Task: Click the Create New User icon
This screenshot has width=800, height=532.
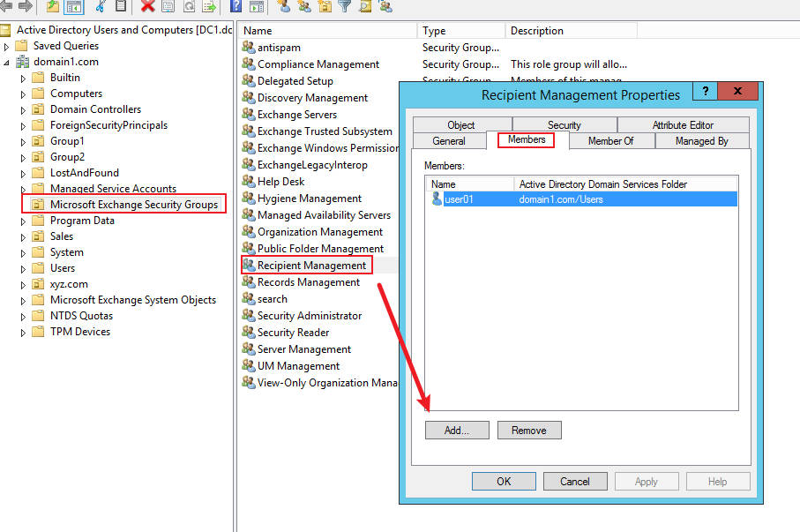Action: (284, 5)
